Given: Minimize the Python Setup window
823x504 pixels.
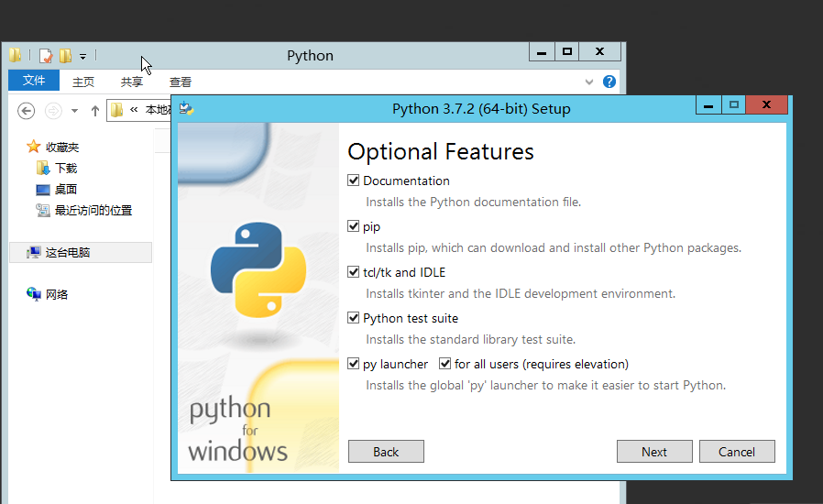Looking at the screenshot, I should click(708, 105).
